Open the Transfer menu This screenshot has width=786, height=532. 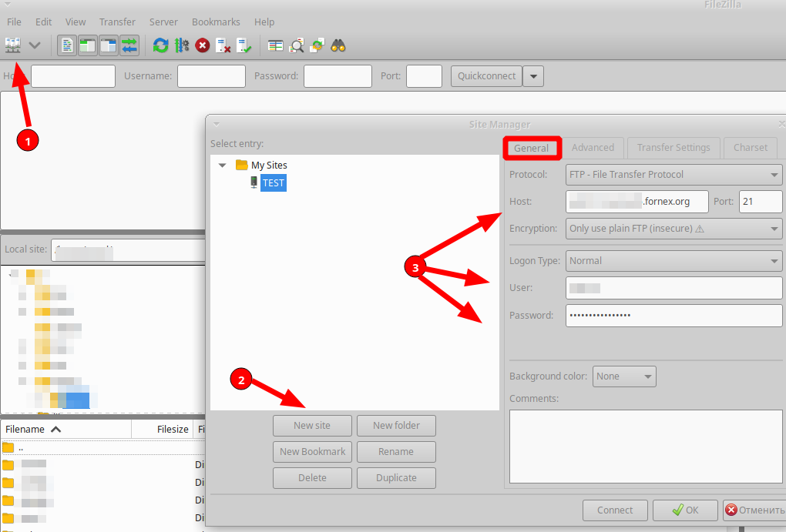pyautogui.click(x=117, y=22)
